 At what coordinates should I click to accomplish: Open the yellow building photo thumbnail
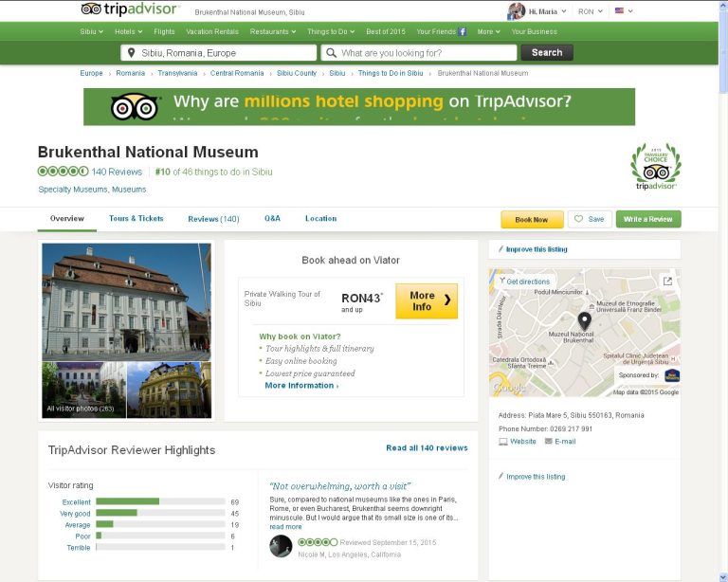tap(169, 390)
